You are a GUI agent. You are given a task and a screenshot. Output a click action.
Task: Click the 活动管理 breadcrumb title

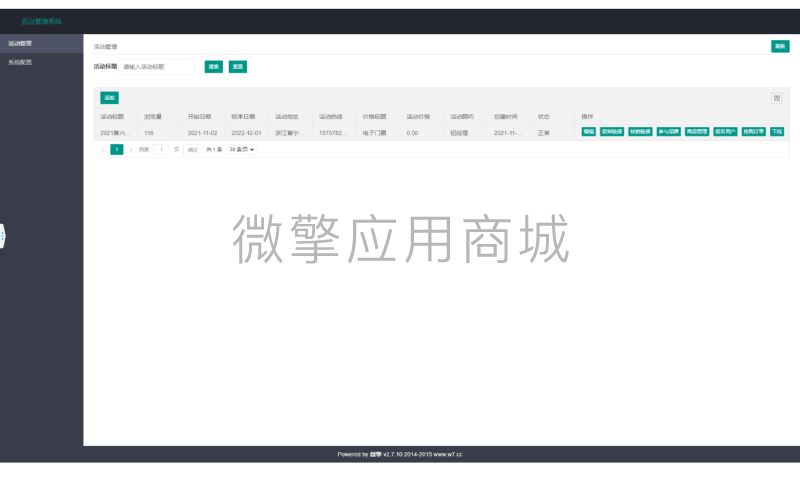(x=106, y=47)
